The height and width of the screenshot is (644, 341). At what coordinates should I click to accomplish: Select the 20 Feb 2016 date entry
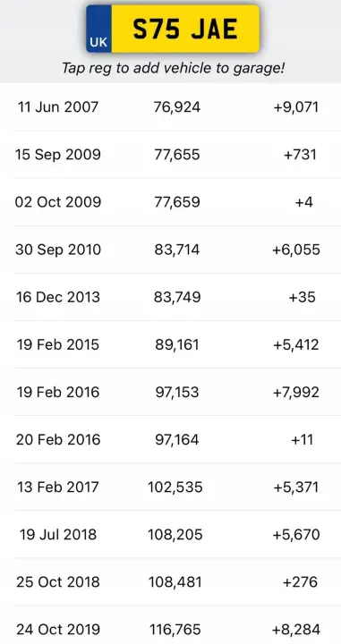click(x=58, y=439)
